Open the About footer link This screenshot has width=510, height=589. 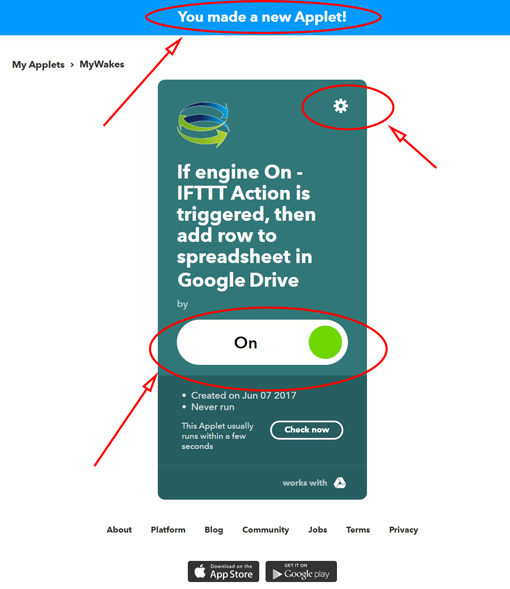119,530
